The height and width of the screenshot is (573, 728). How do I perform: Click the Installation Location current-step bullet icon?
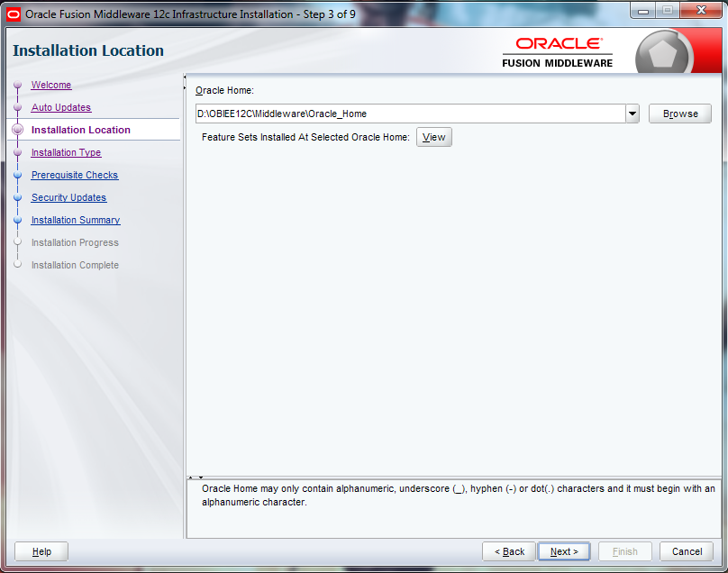pyautogui.click(x=18, y=130)
